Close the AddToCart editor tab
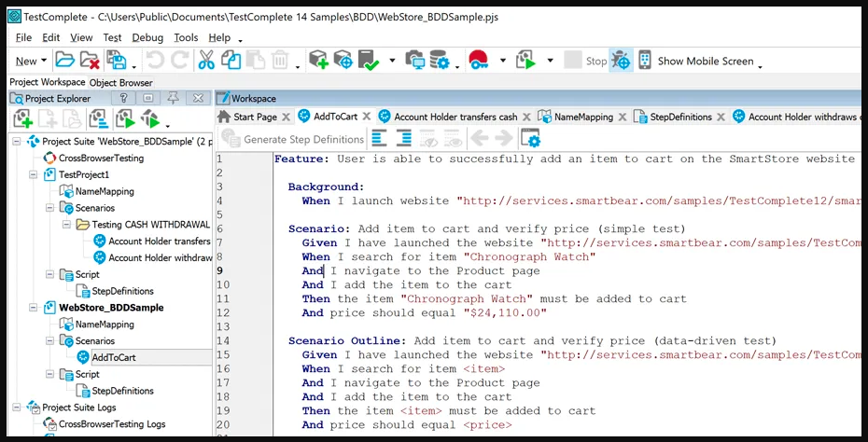The height and width of the screenshot is (442, 868). click(367, 117)
